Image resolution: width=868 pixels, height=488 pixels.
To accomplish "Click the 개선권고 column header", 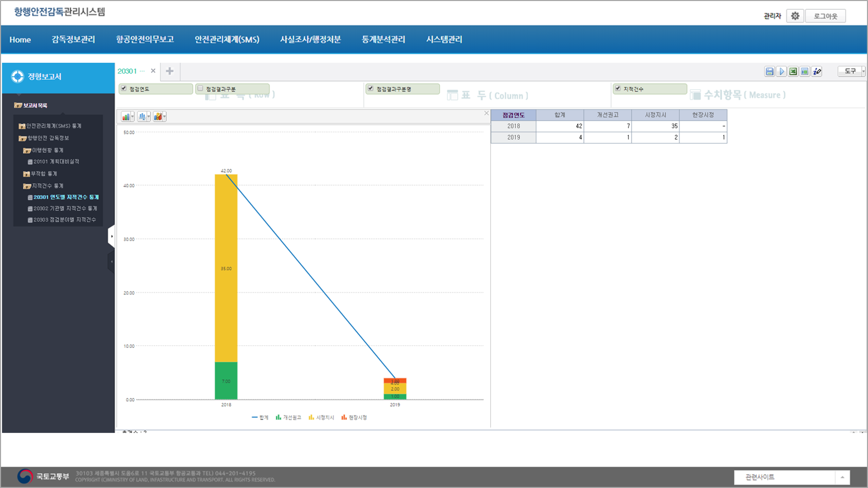I will tap(607, 115).
